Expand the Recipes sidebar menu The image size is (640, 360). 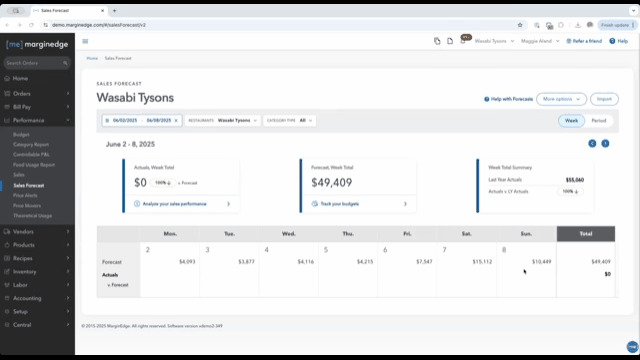tap(37, 258)
